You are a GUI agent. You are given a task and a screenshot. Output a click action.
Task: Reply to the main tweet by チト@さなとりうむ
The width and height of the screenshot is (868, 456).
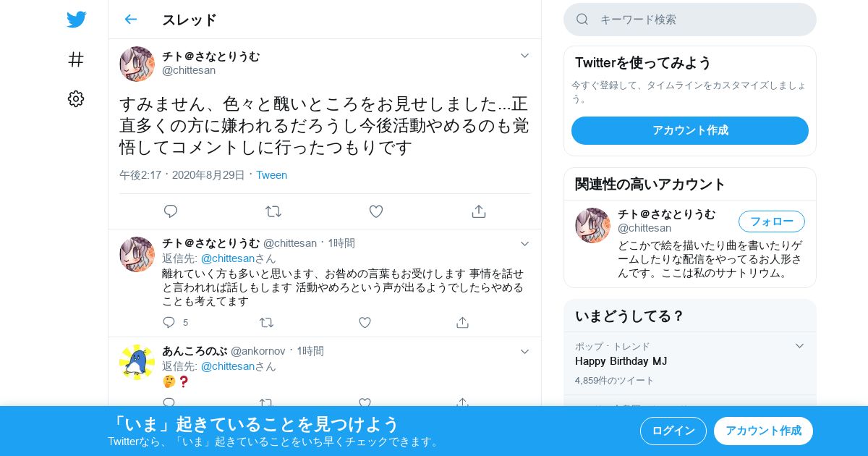[171, 211]
